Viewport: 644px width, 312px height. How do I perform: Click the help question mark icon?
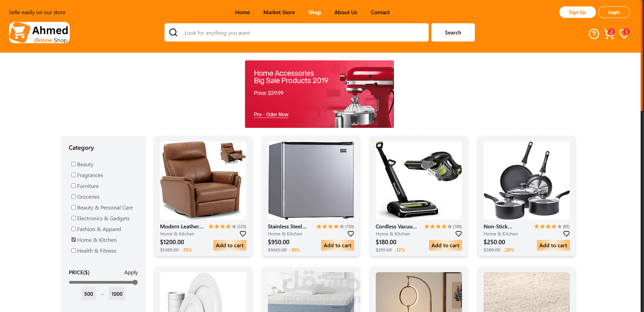594,34
